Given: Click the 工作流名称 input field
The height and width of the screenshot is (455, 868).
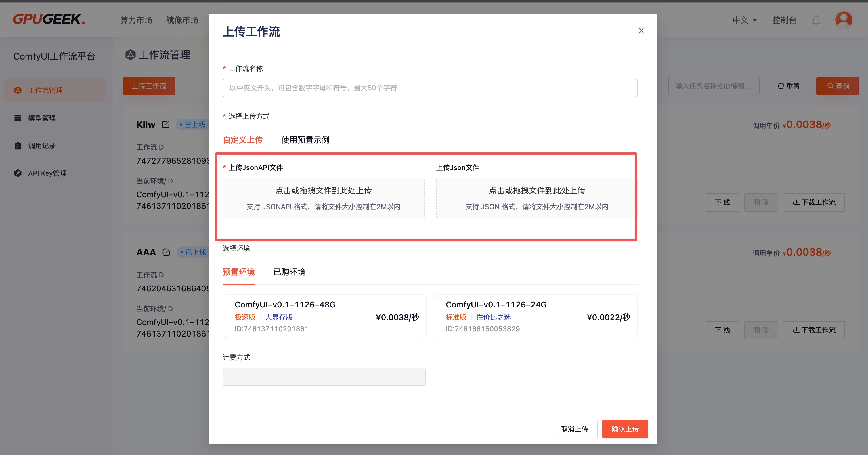Looking at the screenshot, I should click(430, 88).
